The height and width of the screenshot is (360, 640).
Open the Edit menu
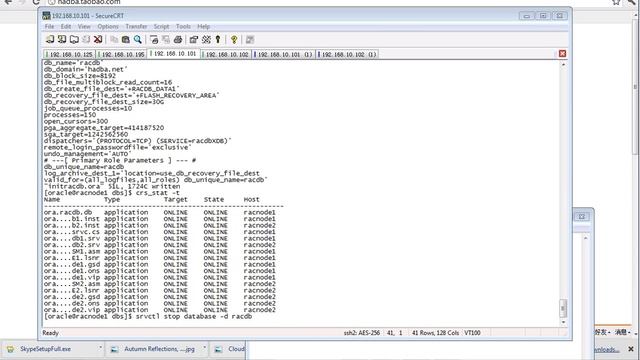66,26
